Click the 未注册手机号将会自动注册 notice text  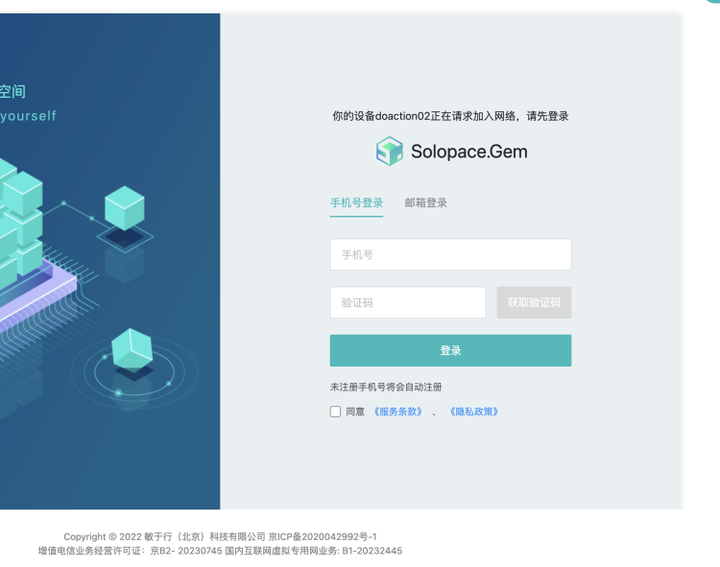pos(386,387)
